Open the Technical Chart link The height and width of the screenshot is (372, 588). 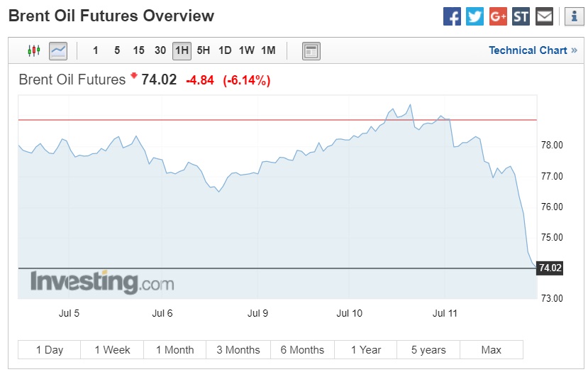[x=533, y=50]
